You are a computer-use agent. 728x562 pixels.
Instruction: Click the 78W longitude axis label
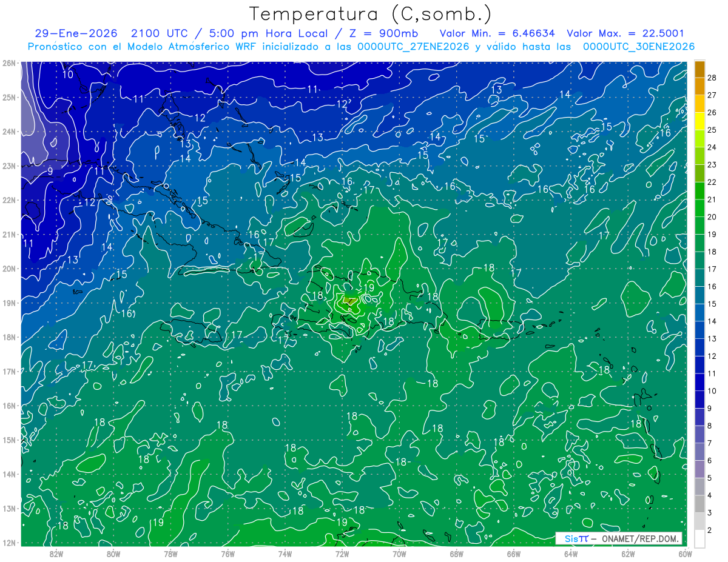[x=170, y=554]
